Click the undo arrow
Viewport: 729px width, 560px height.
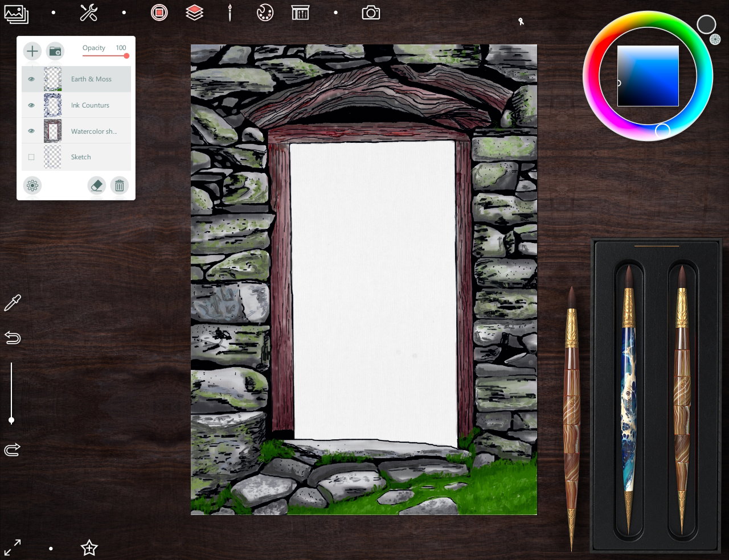pyautogui.click(x=13, y=338)
